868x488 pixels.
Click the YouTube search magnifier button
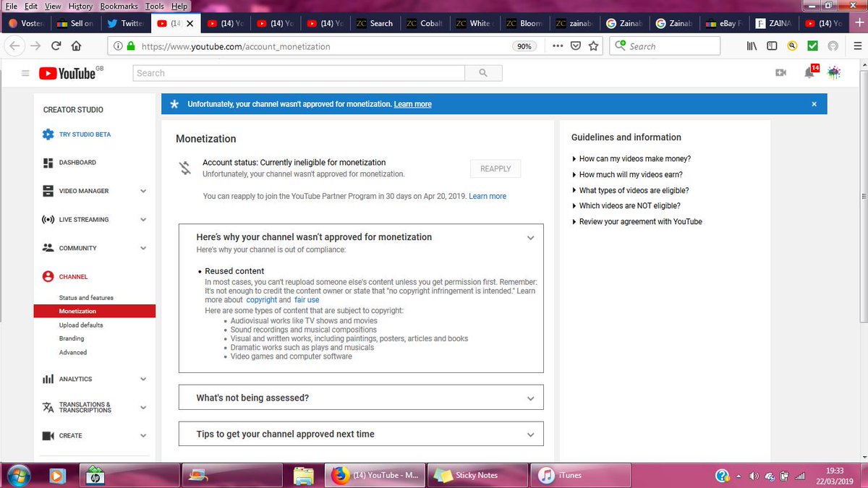click(483, 73)
